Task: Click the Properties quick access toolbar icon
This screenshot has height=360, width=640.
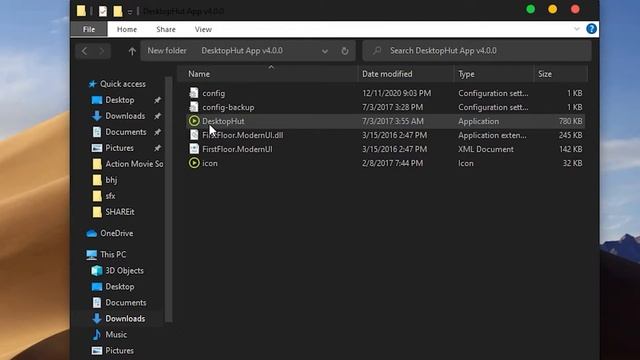Action: coord(102,11)
